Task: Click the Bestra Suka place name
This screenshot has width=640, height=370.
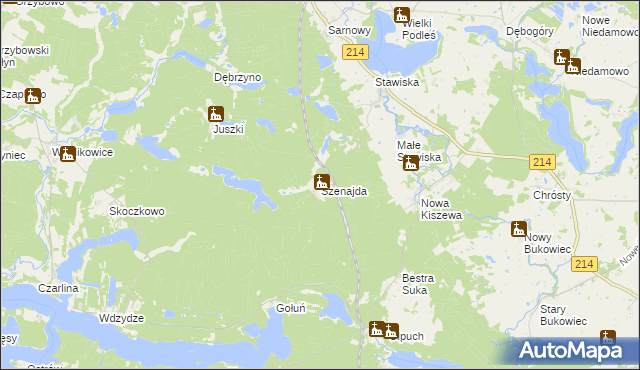Action: 418,284
